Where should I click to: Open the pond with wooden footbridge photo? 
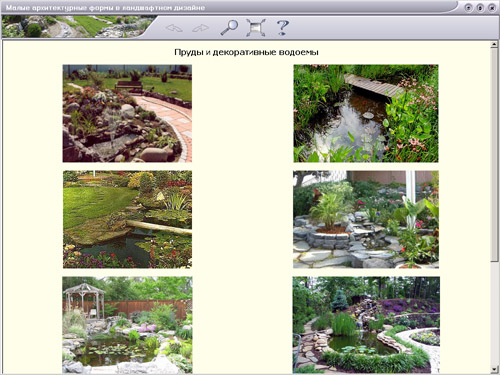tap(366, 113)
